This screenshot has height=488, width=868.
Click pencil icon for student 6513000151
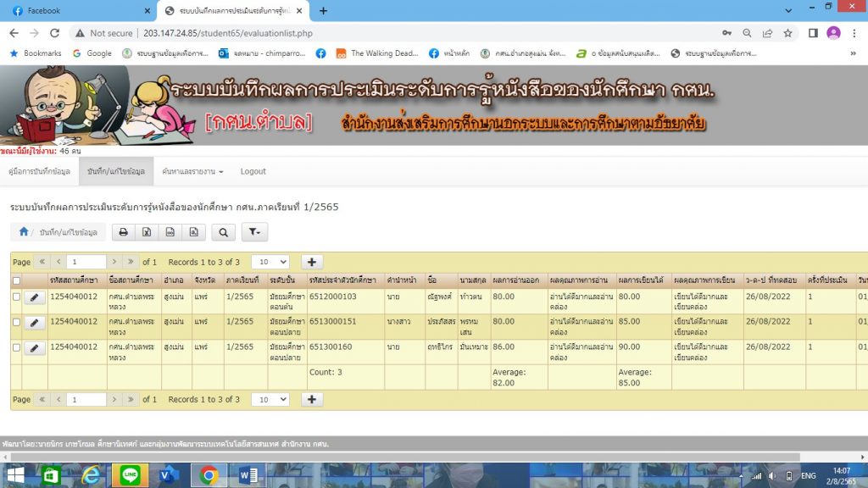34,323
